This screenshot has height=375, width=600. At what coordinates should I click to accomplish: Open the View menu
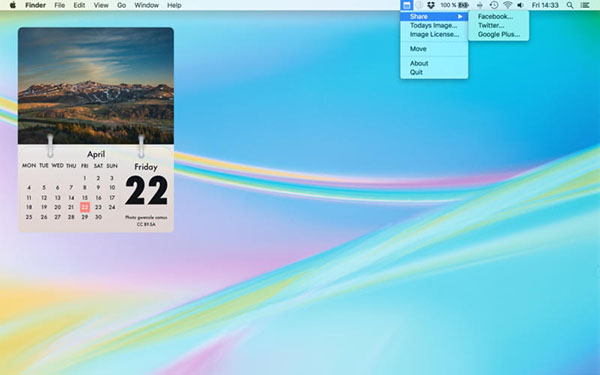pos(101,5)
